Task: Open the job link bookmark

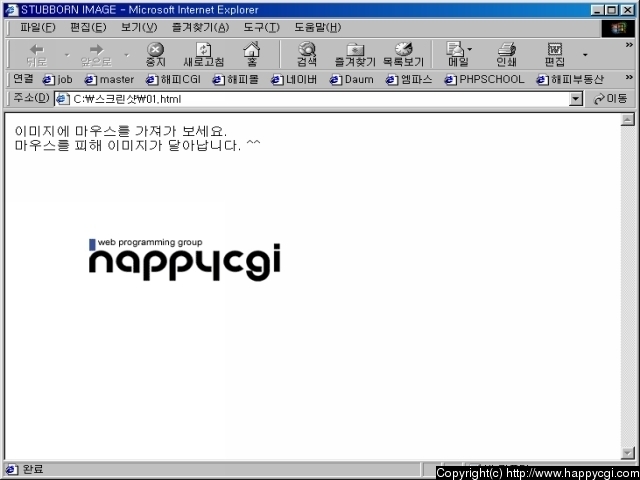Action: (x=58, y=79)
